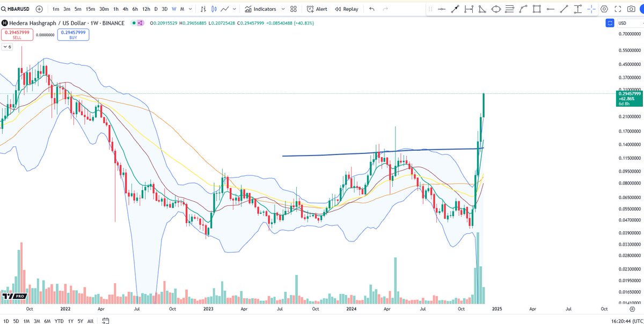Open the go-to-date calendar icon
This screenshot has height=324, width=644.
click(x=106, y=321)
